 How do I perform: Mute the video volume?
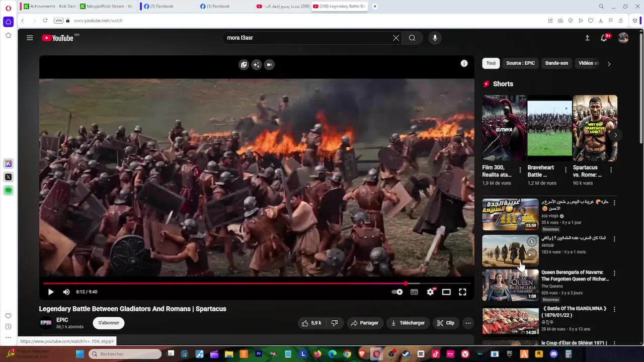click(66, 292)
